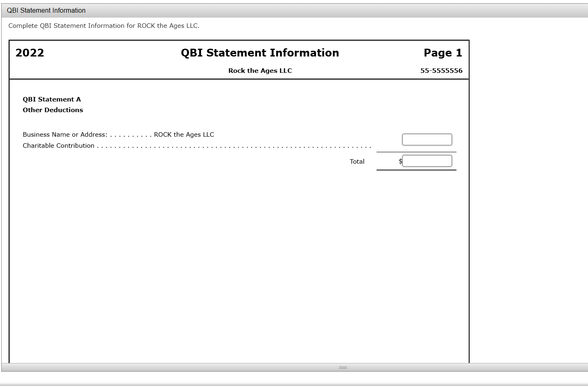Click the panel resize grip at bottom
Screen dimensions: 588x388
[x=343, y=368]
